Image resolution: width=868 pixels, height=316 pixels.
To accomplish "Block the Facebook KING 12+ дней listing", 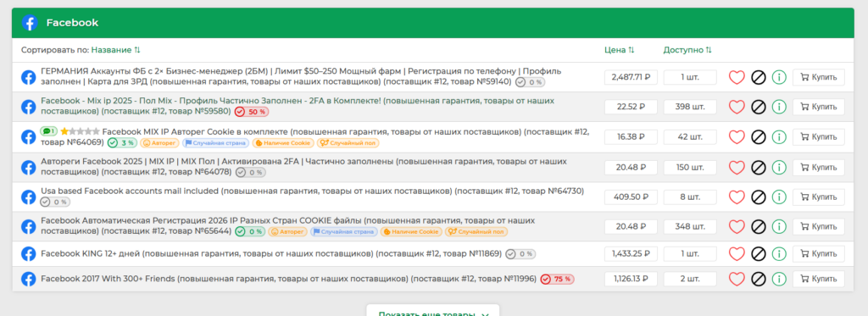I will pos(759,254).
